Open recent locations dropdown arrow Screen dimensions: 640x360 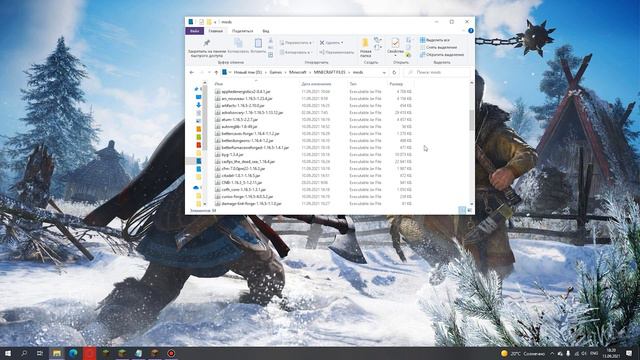tap(209, 72)
